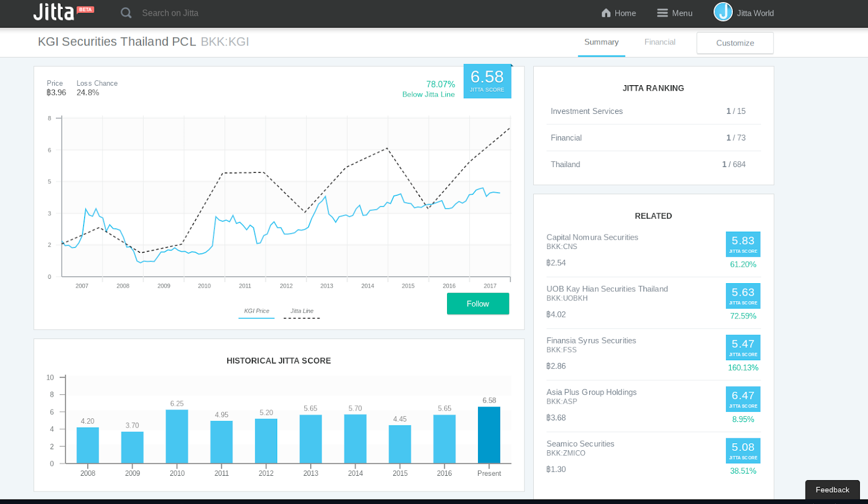Click the 5.08 Jitta Score badge
The width and height of the screenshot is (868, 504).
(743, 450)
